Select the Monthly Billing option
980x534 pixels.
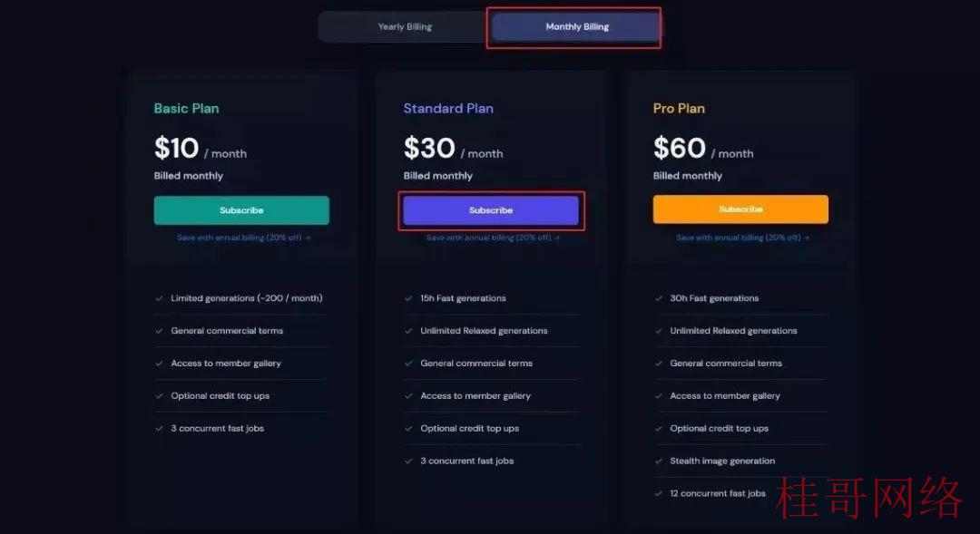point(576,27)
